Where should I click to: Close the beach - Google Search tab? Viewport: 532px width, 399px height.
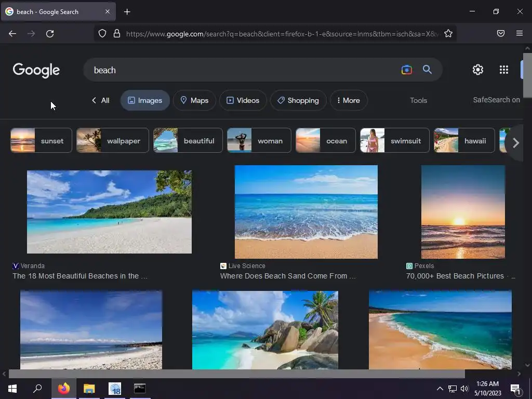coord(108,11)
